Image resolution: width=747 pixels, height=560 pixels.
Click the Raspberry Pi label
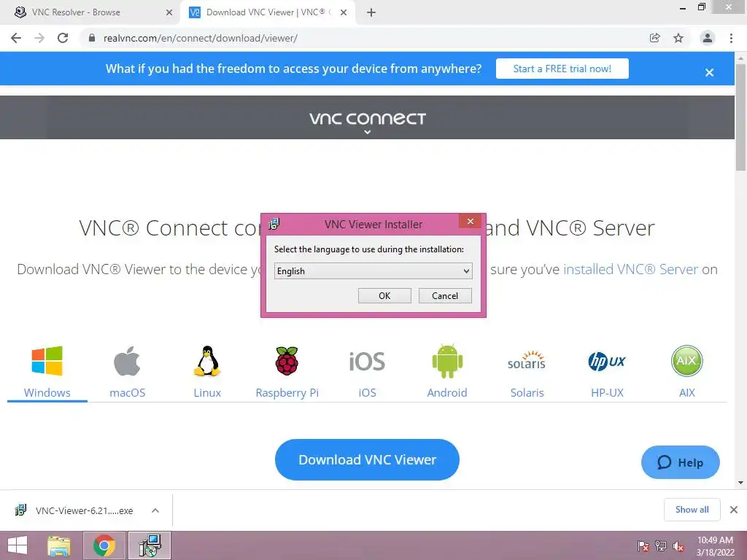287,392
